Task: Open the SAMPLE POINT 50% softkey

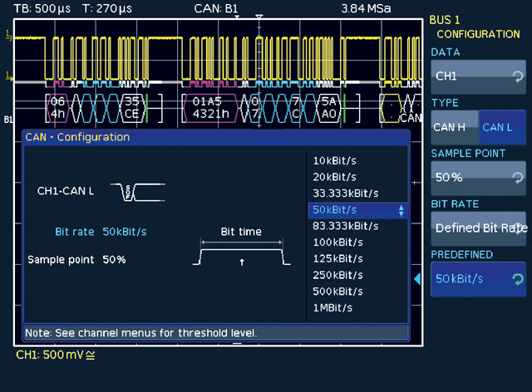Action: pyautogui.click(x=479, y=178)
